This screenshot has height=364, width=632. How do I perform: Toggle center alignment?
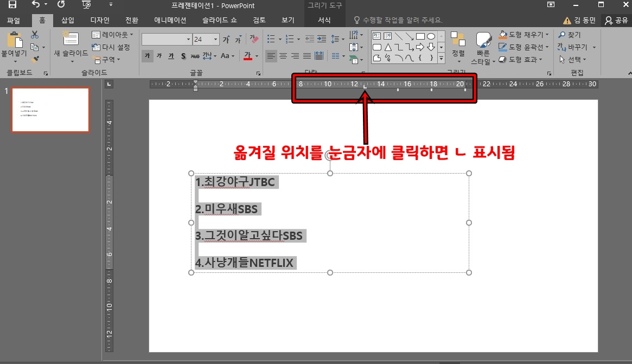(x=283, y=56)
